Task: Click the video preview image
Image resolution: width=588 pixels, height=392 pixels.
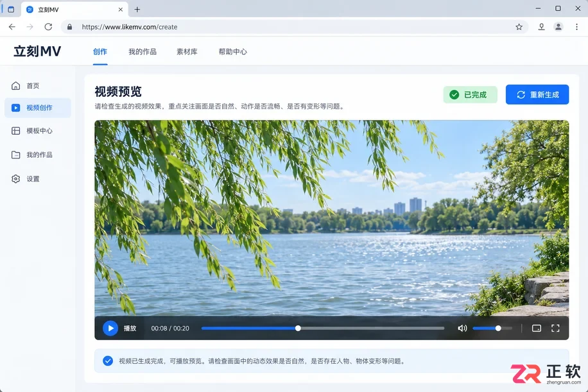Action: pyautogui.click(x=331, y=218)
